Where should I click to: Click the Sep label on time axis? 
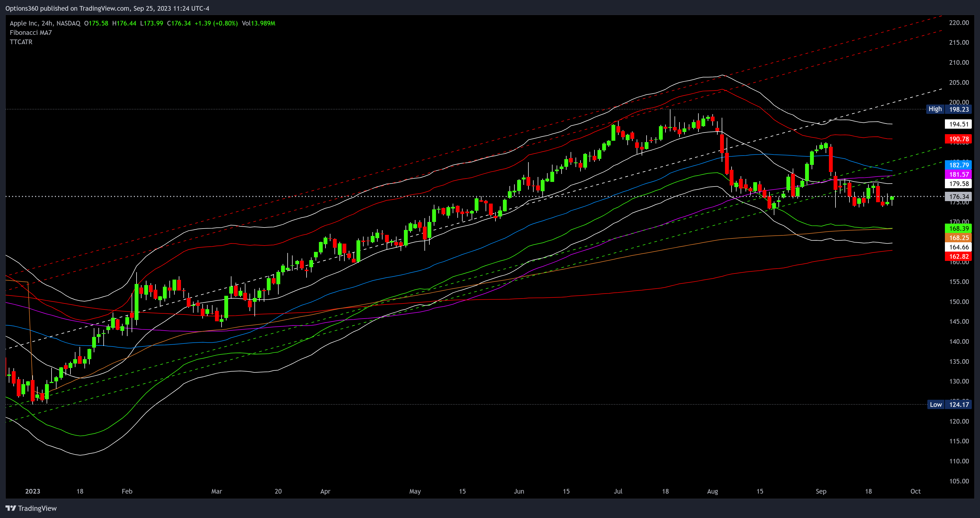(x=821, y=491)
